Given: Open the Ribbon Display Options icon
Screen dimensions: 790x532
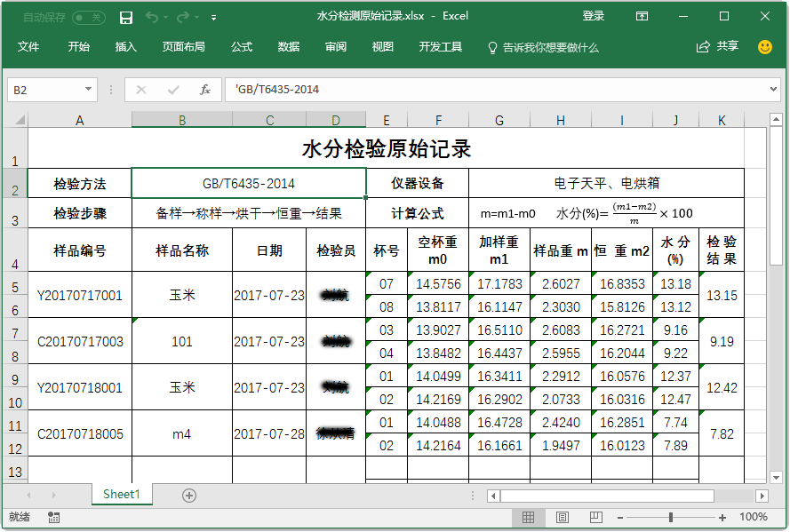Looking at the screenshot, I should coord(642,17).
